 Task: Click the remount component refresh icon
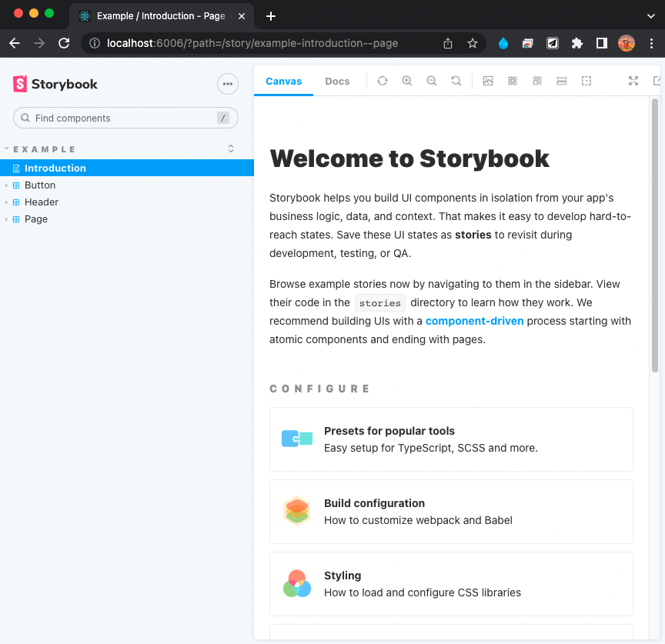coord(382,81)
